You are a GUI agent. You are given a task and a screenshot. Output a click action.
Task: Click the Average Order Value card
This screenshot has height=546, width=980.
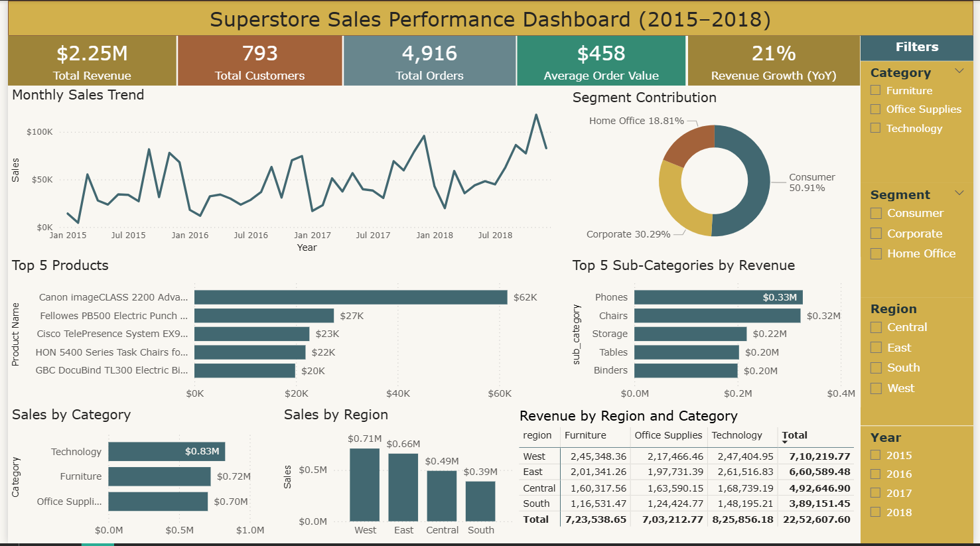(601, 61)
